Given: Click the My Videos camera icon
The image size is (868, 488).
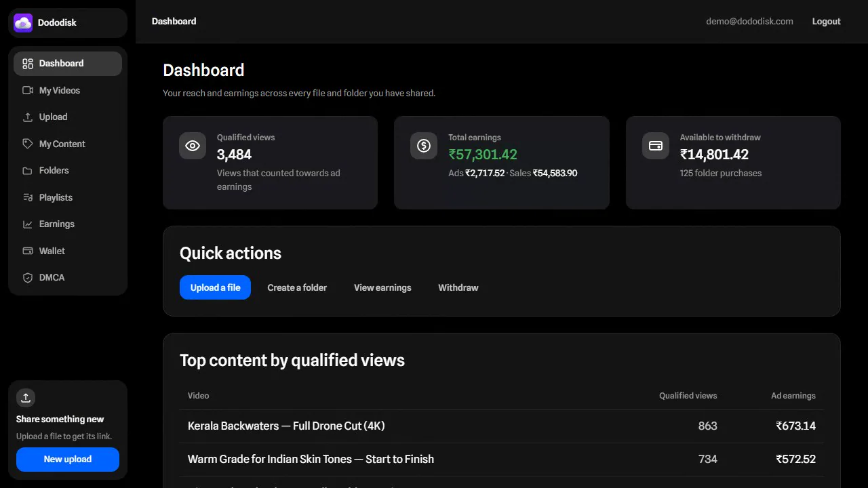Looking at the screenshot, I should point(28,90).
